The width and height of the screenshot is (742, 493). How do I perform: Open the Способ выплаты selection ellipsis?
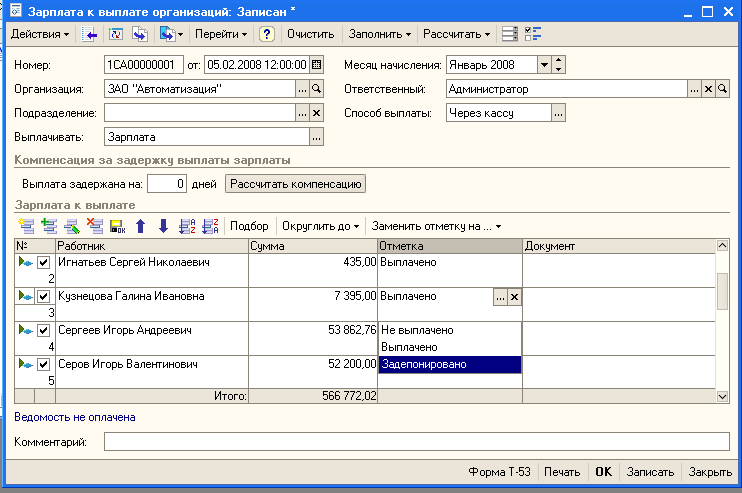(x=558, y=113)
